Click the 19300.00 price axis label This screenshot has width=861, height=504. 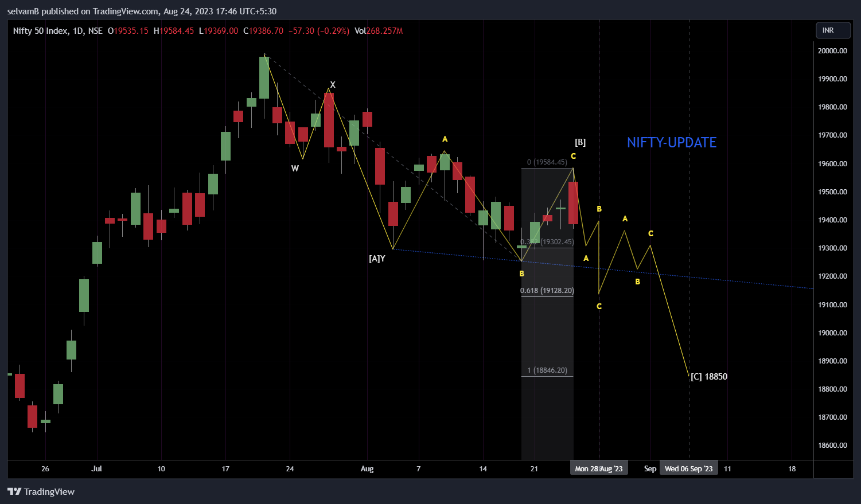click(x=832, y=248)
